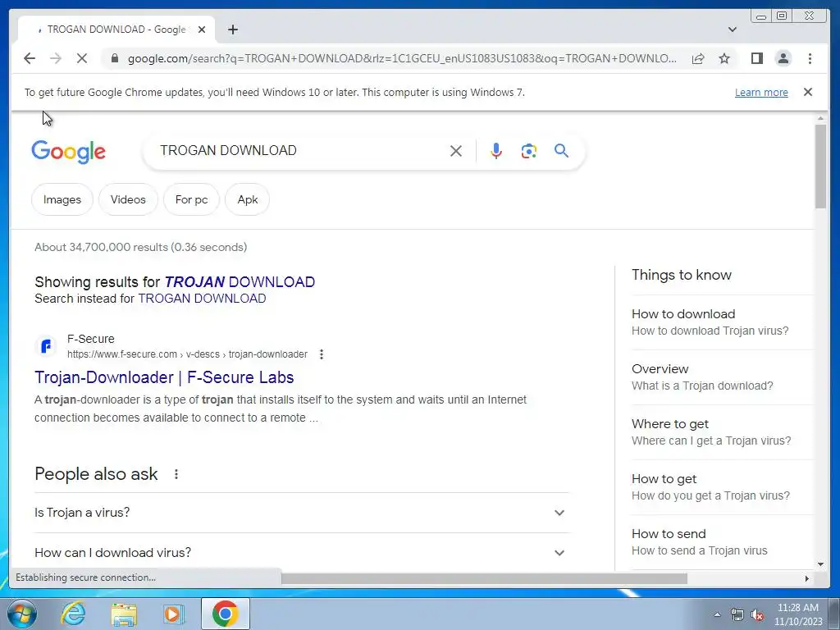
Task: Select the Apk filter chip
Action: click(x=248, y=199)
